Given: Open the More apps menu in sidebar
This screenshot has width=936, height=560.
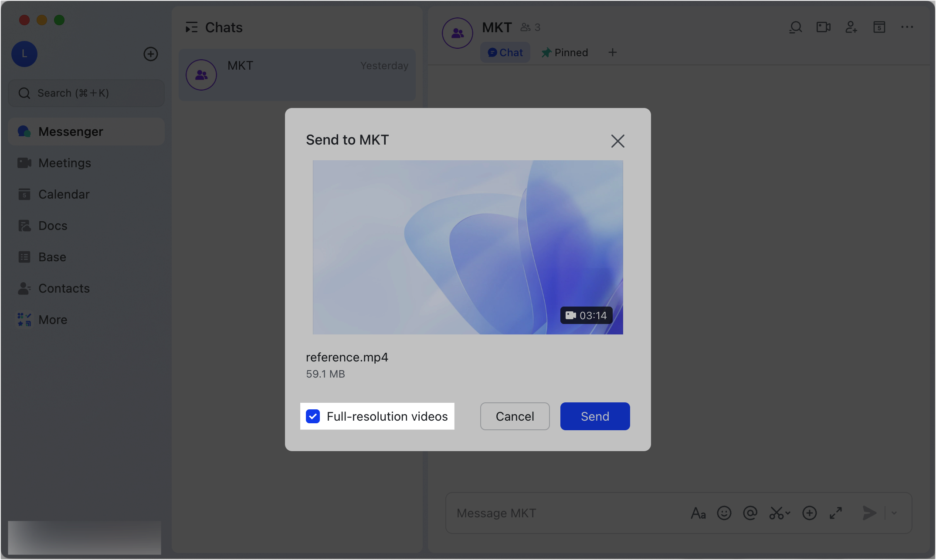Looking at the screenshot, I should click(x=86, y=320).
